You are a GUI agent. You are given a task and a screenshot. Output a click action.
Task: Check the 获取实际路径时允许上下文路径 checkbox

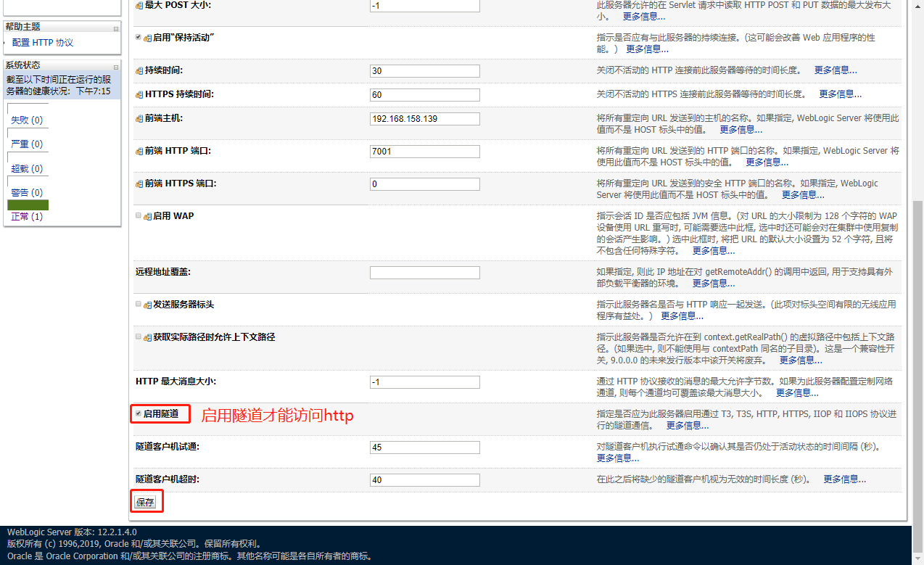139,337
